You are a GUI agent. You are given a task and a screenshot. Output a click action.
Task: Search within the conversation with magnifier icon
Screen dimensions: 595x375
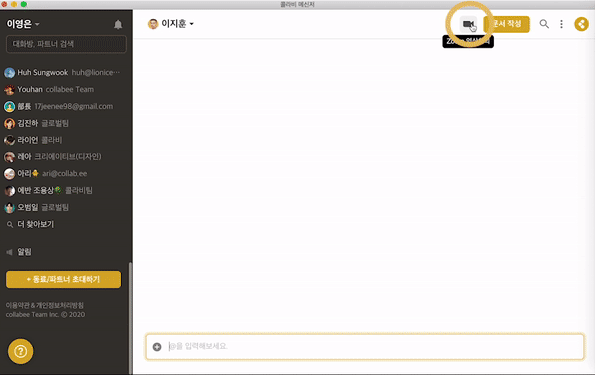(x=544, y=24)
